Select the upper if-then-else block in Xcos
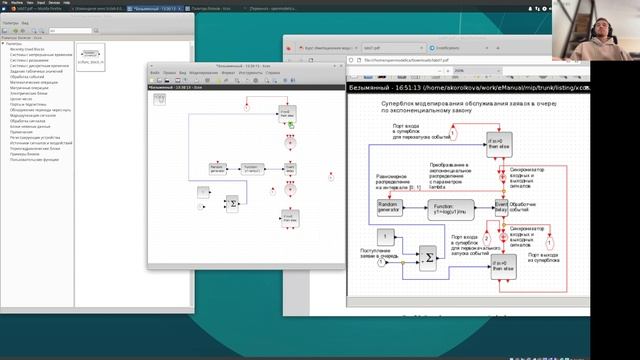 click(287, 113)
